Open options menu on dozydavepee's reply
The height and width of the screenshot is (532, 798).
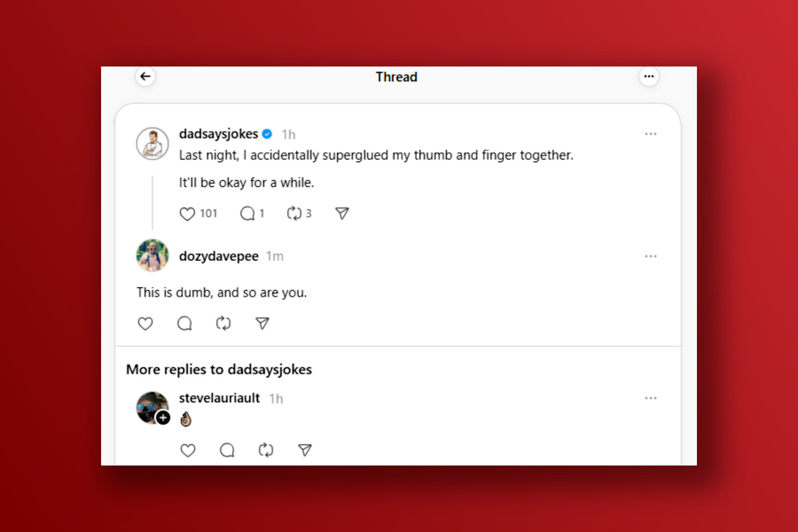[x=650, y=256]
